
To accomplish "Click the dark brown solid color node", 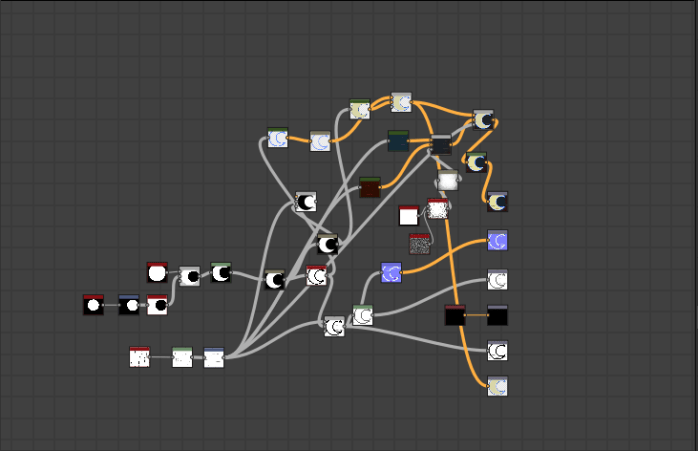I will point(370,187).
